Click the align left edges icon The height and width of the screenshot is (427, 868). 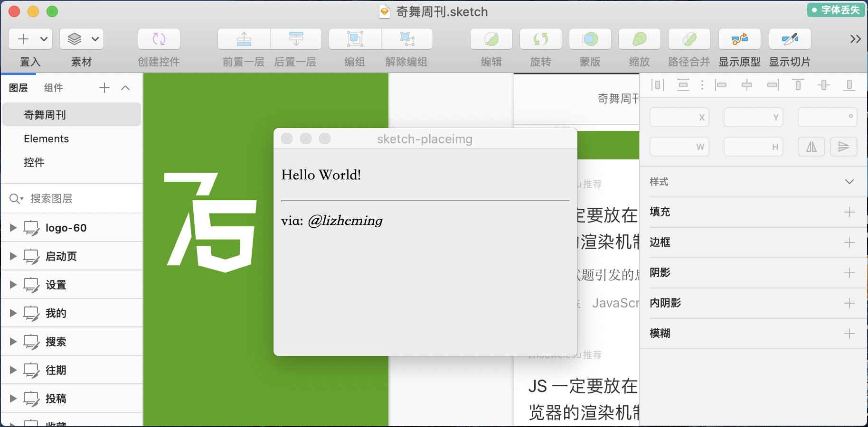pyautogui.click(x=721, y=85)
